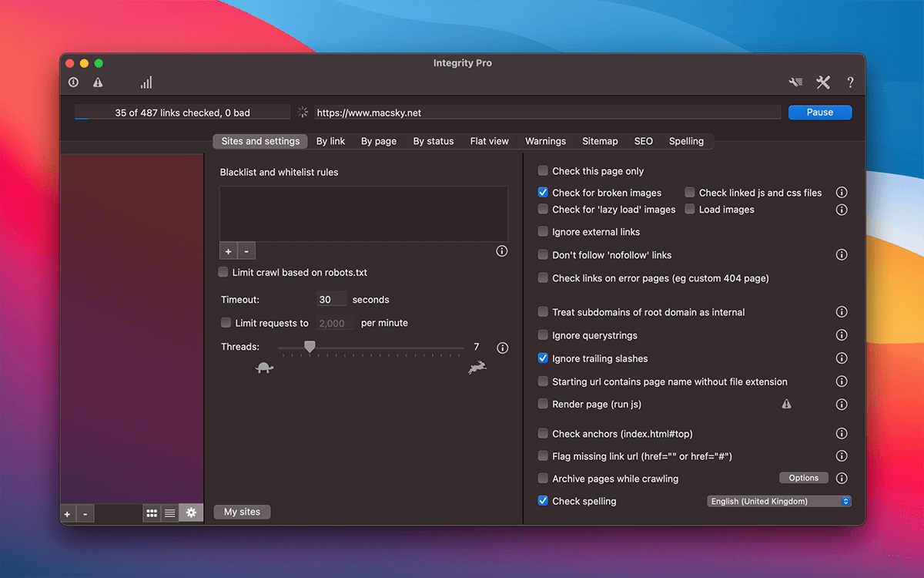Uncheck Ignore trailing slashes
The width and height of the screenshot is (924, 578).
pyautogui.click(x=544, y=358)
